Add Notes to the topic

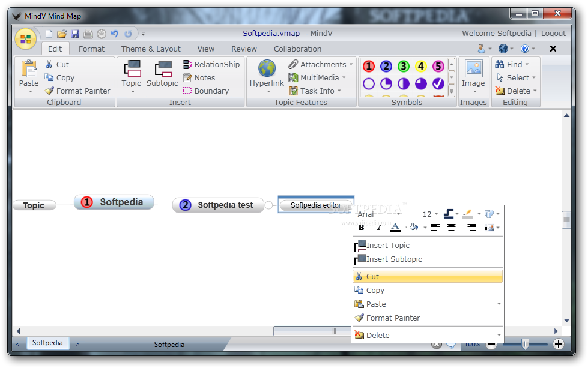click(199, 77)
